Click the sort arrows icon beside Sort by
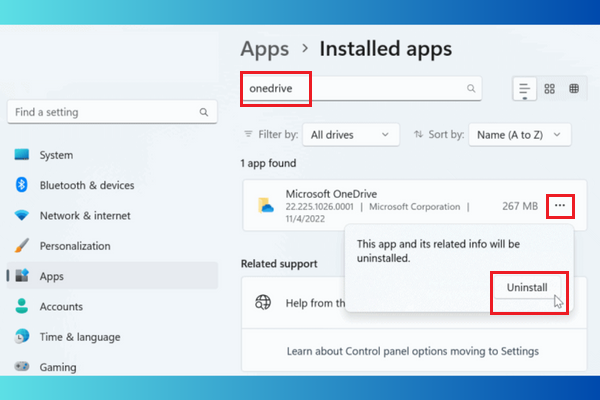This screenshot has width=600, height=400. (418, 134)
